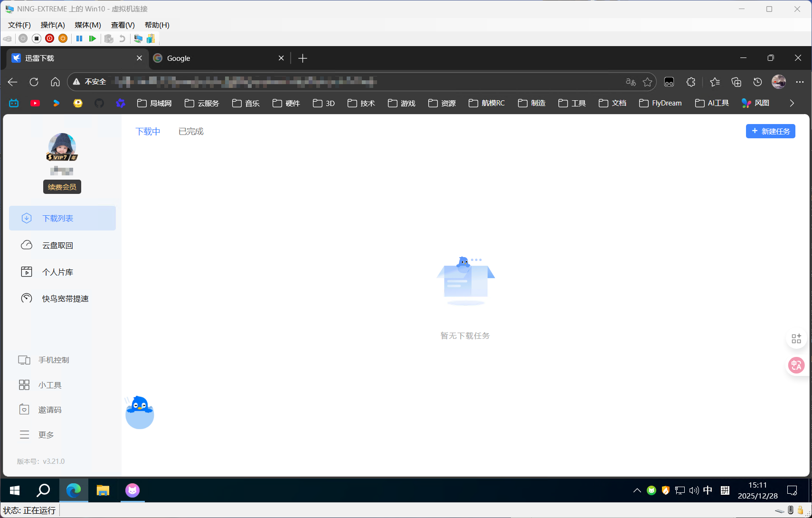Expand the 局域网 bookmarks folder
Image resolution: width=812 pixels, height=518 pixels.
(154, 103)
